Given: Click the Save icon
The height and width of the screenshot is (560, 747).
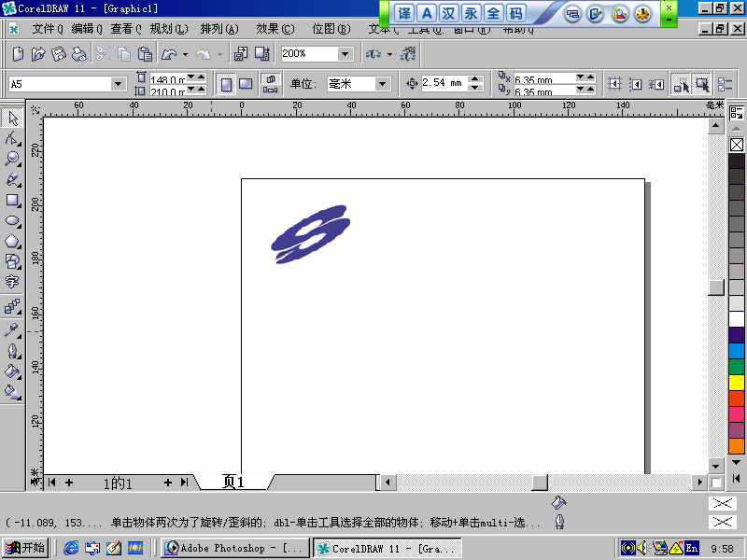Looking at the screenshot, I should 59,54.
